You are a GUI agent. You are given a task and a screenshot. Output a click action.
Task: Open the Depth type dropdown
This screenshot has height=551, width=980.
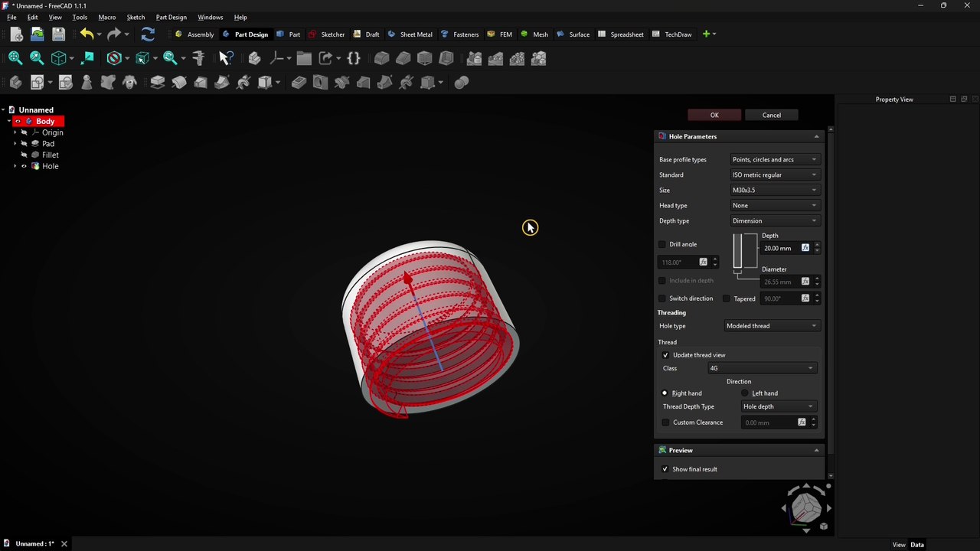[x=775, y=220]
